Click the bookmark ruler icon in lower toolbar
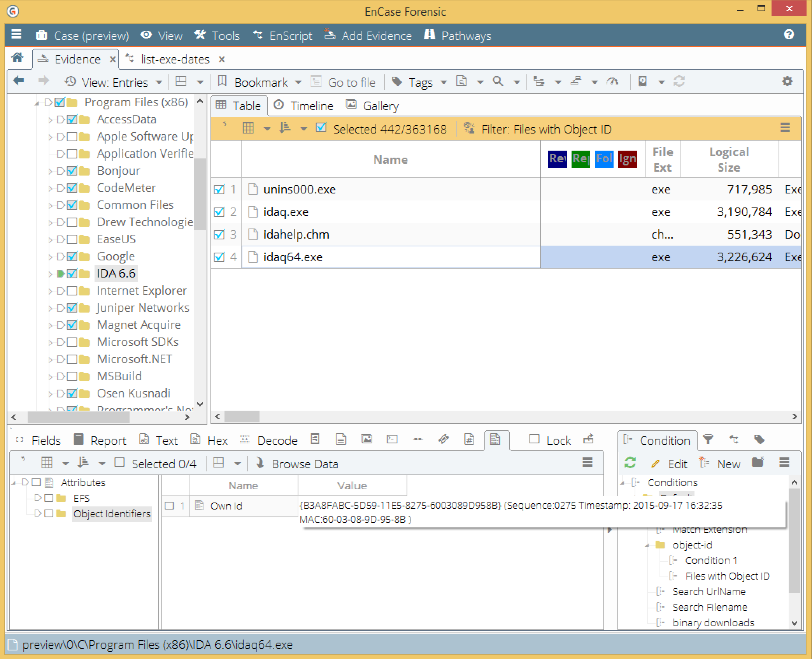The width and height of the screenshot is (812, 659). click(443, 439)
